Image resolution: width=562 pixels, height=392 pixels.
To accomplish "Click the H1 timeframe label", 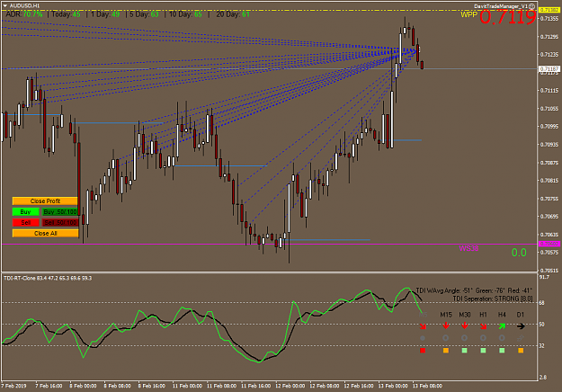I will pyautogui.click(x=483, y=315).
